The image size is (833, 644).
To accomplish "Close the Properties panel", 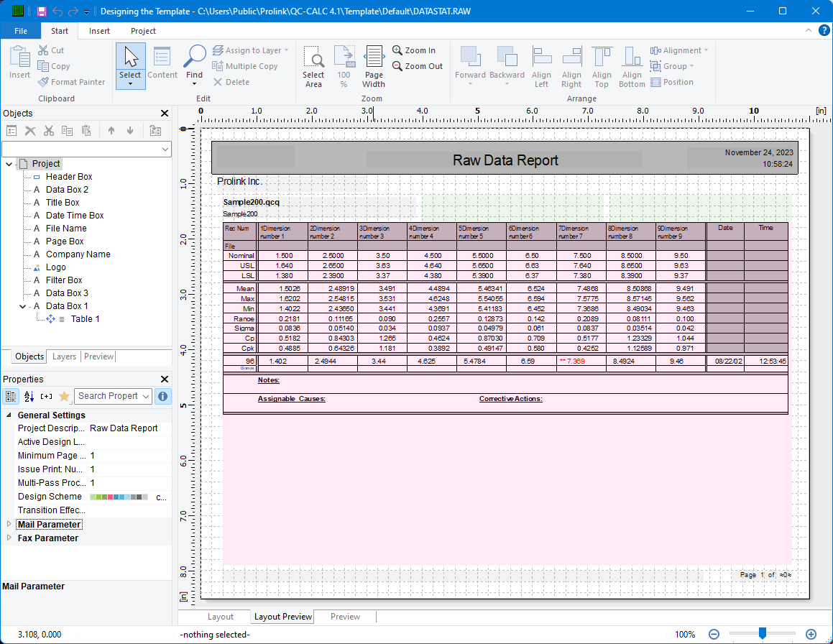I will pyautogui.click(x=165, y=379).
